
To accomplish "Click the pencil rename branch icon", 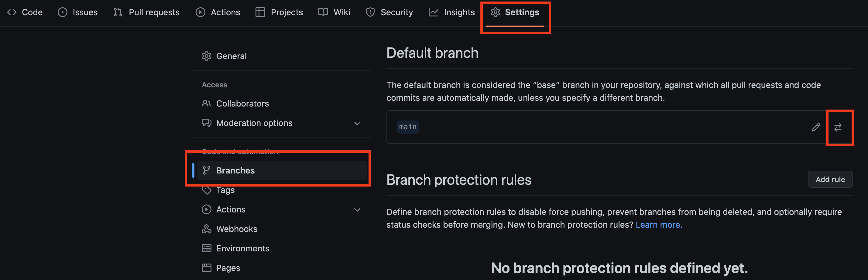I will (x=816, y=127).
